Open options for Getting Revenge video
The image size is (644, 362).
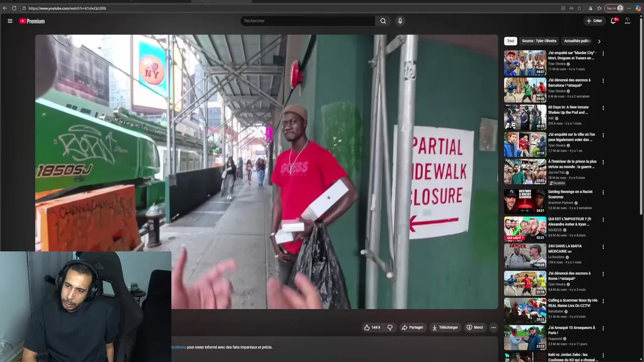click(x=603, y=192)
